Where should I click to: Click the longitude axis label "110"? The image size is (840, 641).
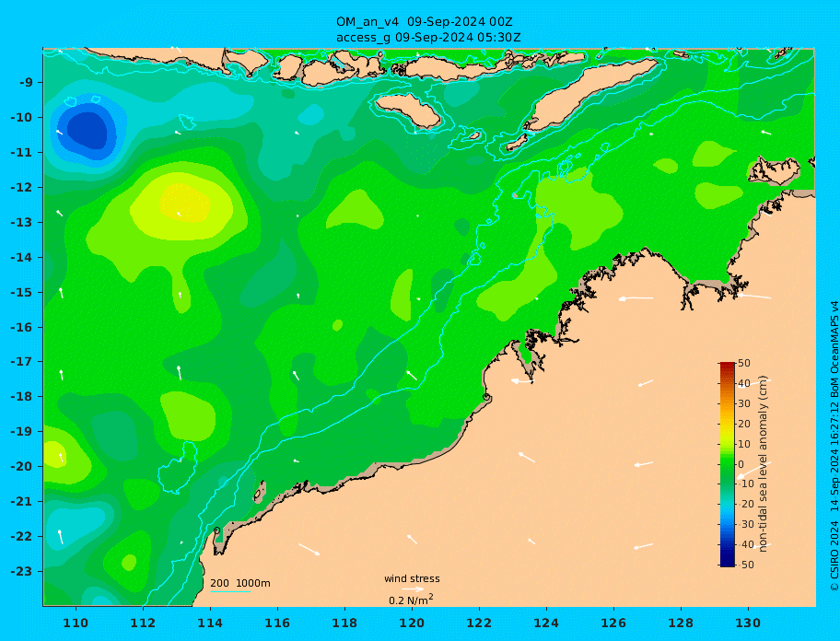(x=76, y=623)
